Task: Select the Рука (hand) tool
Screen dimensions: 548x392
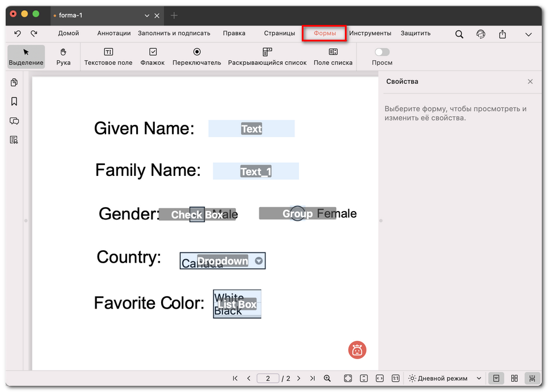Action: point(64,57)
